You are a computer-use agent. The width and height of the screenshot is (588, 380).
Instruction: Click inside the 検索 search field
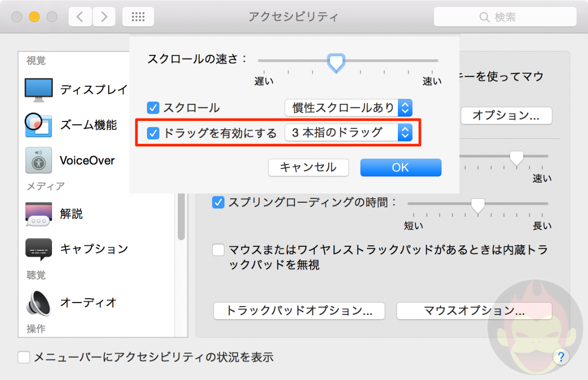(x=505, y=16)
